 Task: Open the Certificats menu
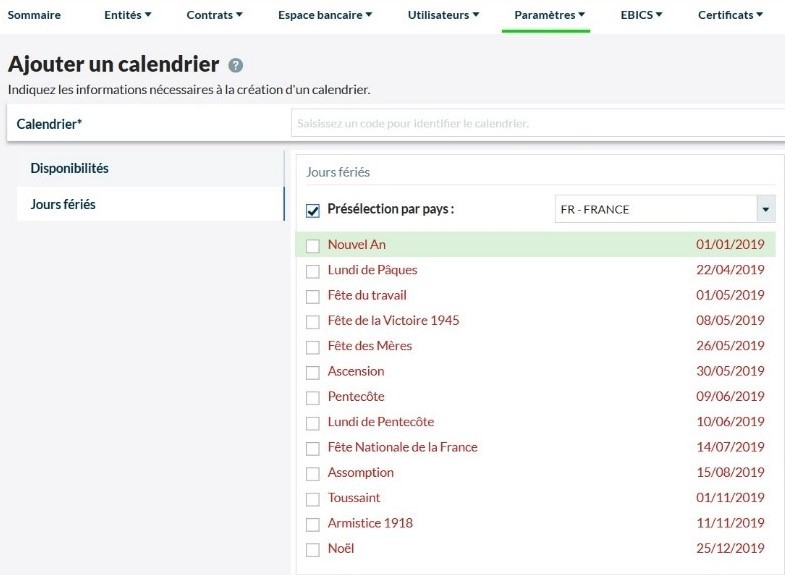coord(730,15)
